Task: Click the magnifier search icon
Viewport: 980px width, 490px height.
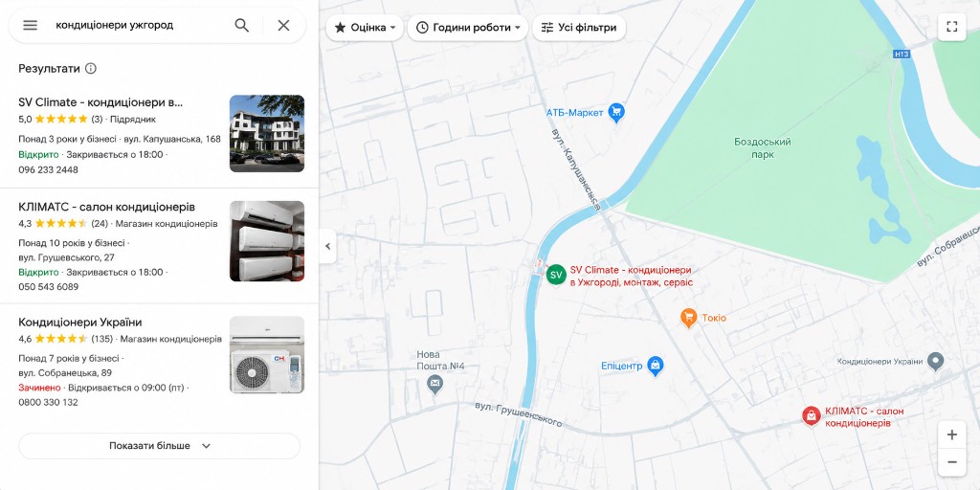Action: pyautogui.click(x=242, y=25)
